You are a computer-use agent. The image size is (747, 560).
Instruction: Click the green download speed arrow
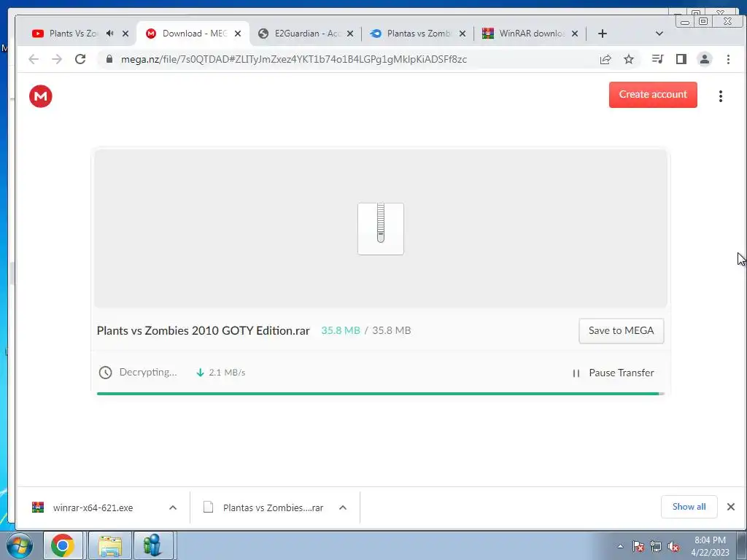click(x=200, y=373)
